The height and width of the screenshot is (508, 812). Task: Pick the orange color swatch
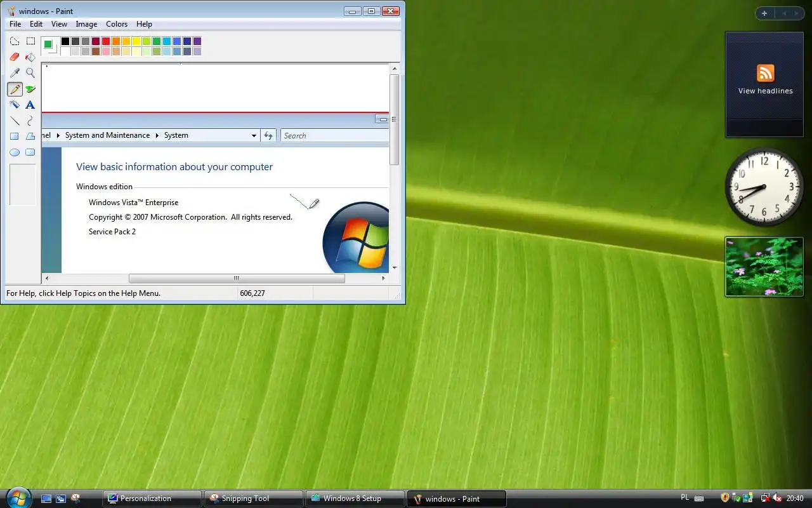tap(116, 41)
